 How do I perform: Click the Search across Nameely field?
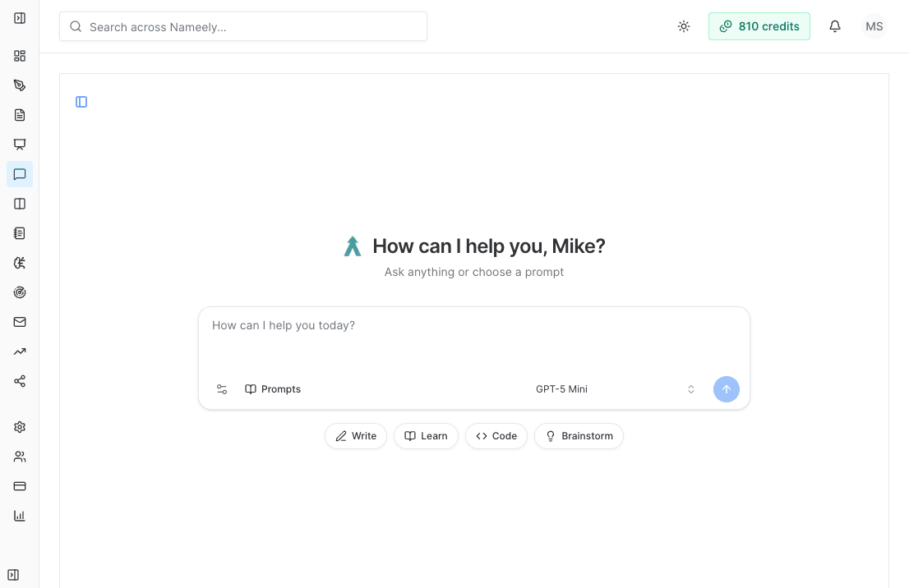(242, 26)
